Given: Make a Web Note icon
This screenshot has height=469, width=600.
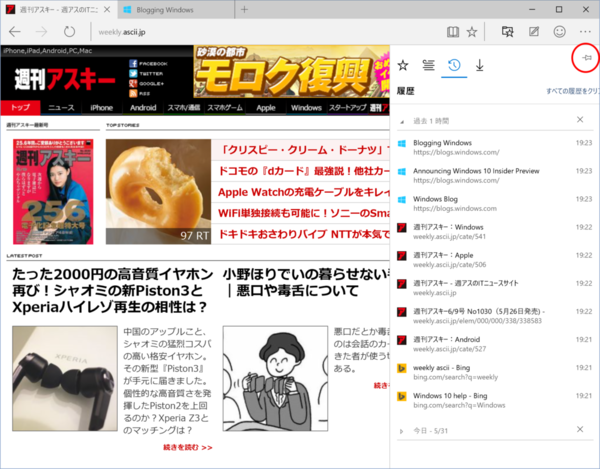Looking at the screenshot, I should click(x=534, y=32).
